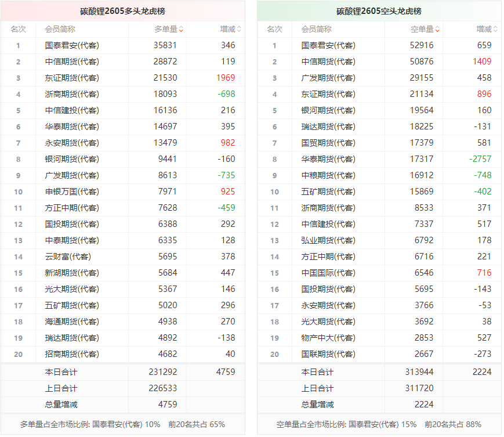Select red change value 896
Screen dimensions: 504x437
tap(484, 94)
